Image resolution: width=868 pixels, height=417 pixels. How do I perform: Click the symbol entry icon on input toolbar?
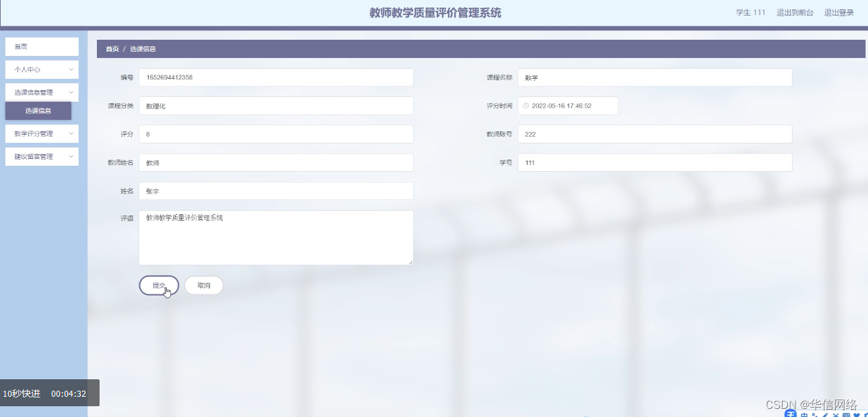836,414
